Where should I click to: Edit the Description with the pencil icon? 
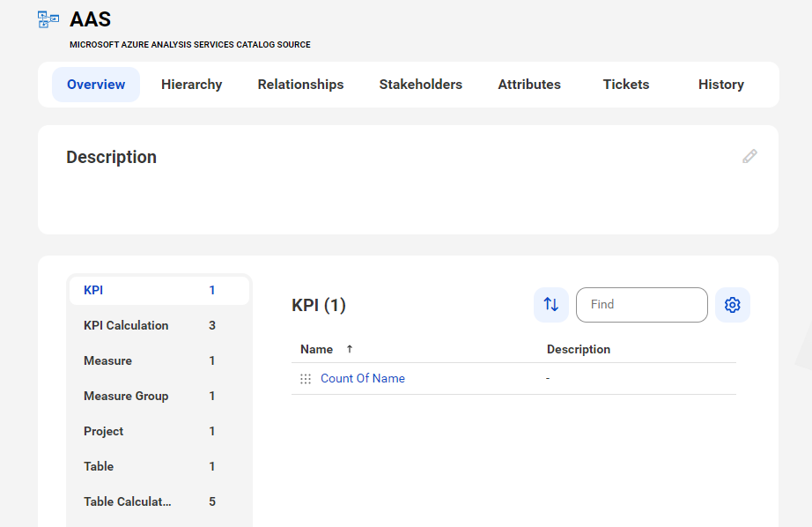749,157
